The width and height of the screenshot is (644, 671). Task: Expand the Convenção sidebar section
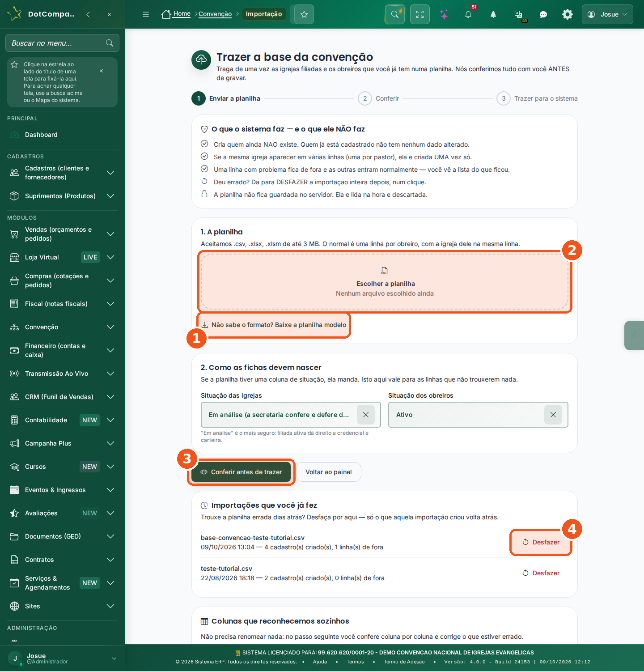[62, 327]
